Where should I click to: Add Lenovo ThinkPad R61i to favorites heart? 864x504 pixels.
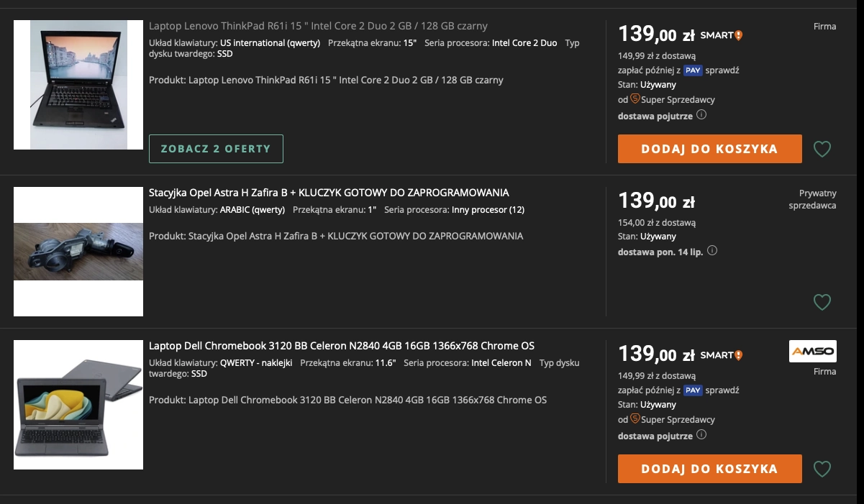pos(822,150)
